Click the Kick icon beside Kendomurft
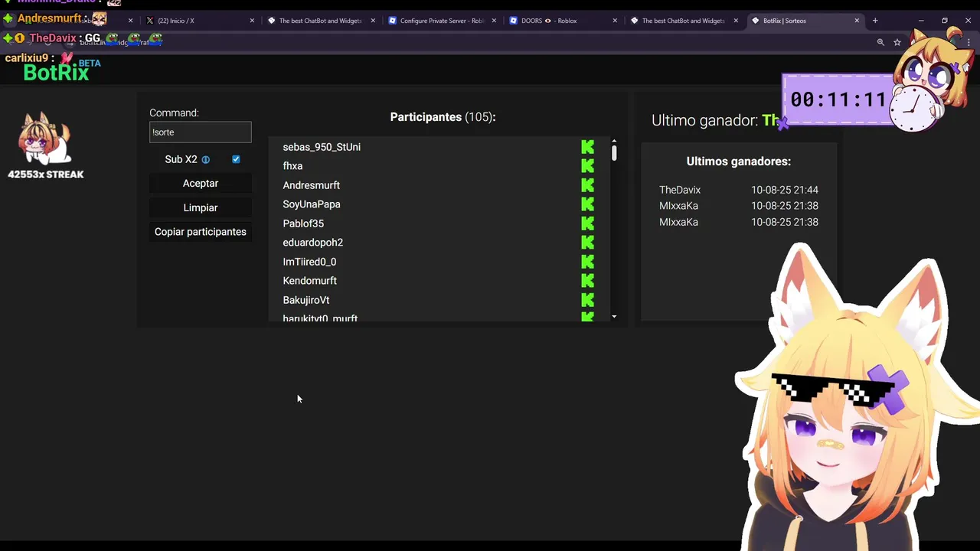The image size is (980, 551). pos(587,281)
